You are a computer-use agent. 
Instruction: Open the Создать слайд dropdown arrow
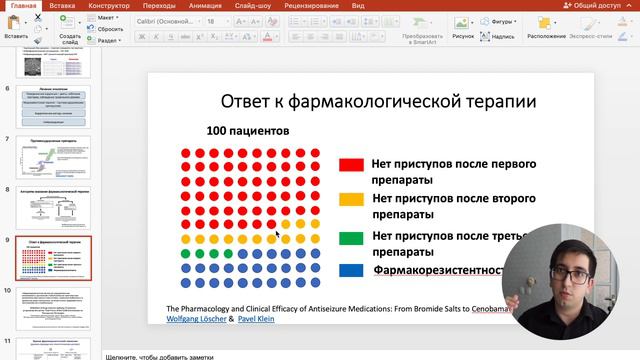point(79,23)
